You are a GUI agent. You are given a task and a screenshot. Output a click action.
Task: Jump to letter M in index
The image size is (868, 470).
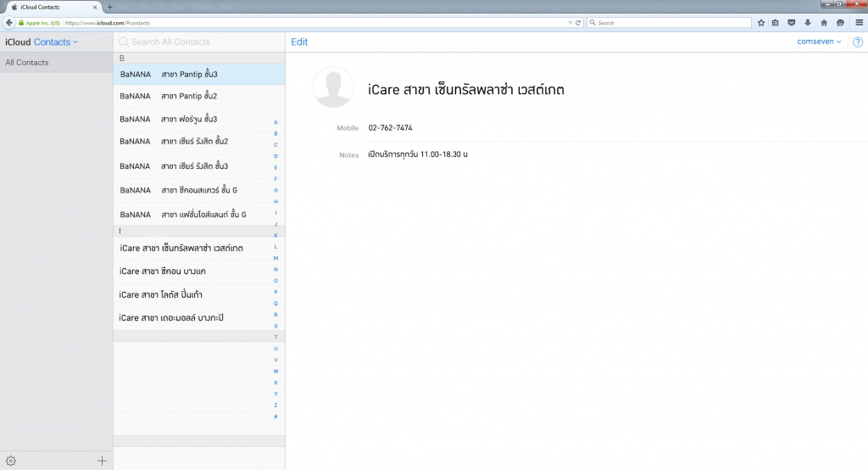click(x=275, y=258)
